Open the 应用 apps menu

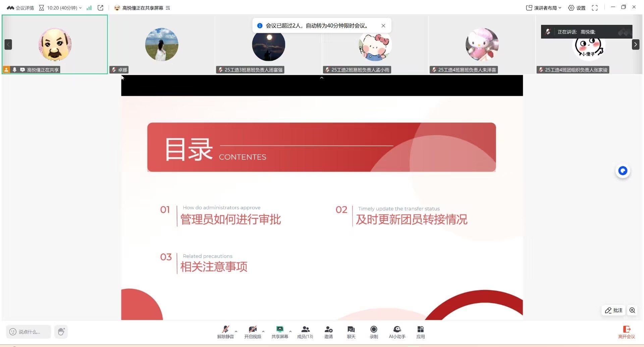(421, 332)
